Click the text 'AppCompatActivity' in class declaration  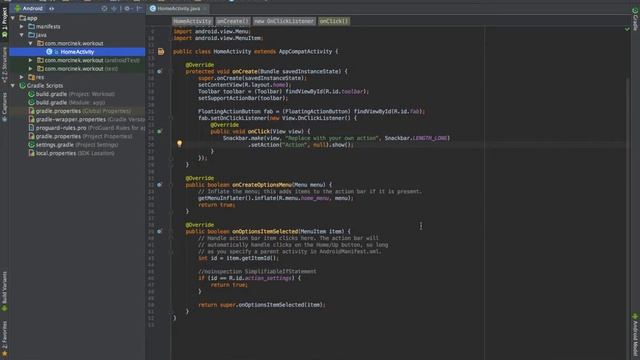coord(305,51)
